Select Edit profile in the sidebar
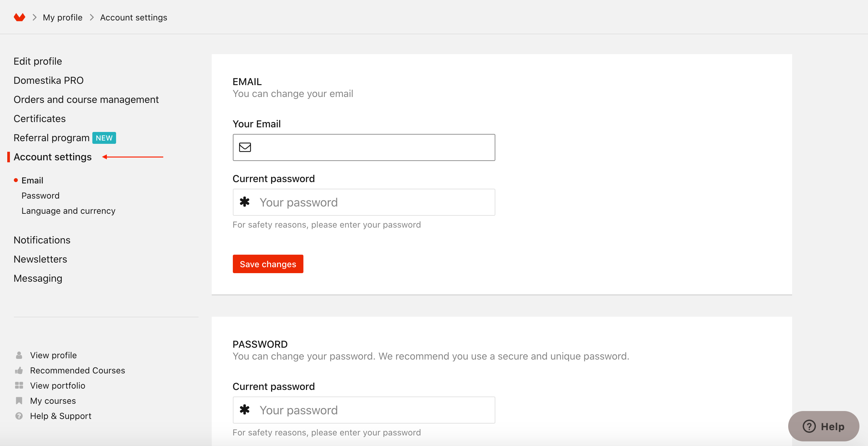The width and height of the screenshot is (868, 446). click(x=38, y=61)
